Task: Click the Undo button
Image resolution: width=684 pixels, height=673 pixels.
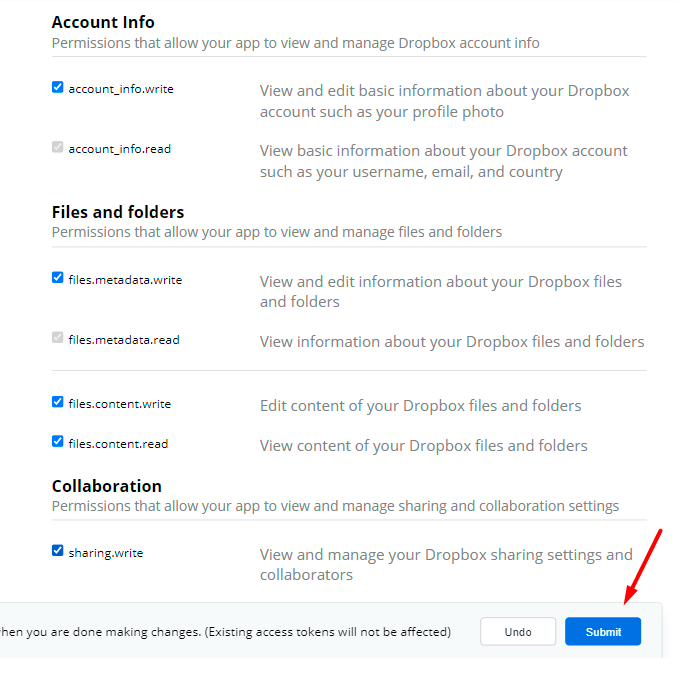Action: 517,632
